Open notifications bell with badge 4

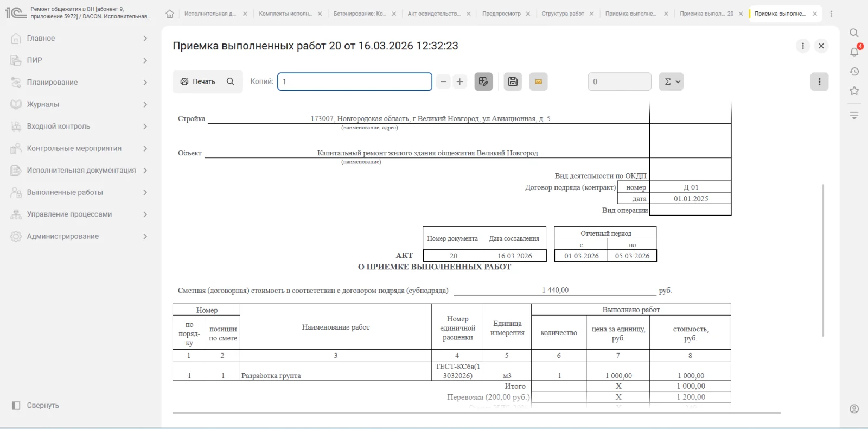[x=854, y=52]
